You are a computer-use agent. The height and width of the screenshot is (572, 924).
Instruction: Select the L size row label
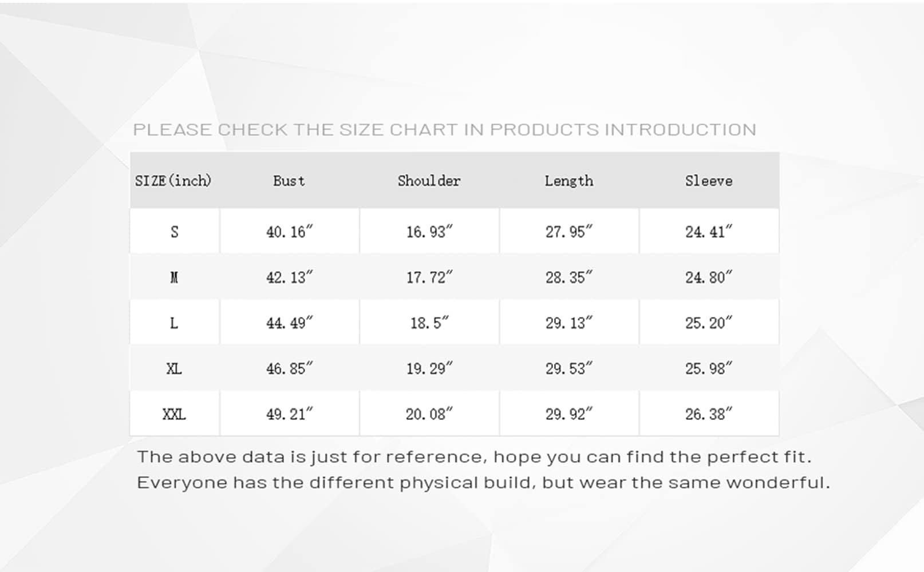click(174, 323)
